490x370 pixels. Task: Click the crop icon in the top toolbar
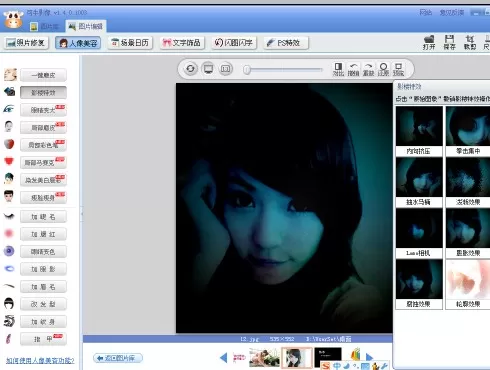(470, 43)
